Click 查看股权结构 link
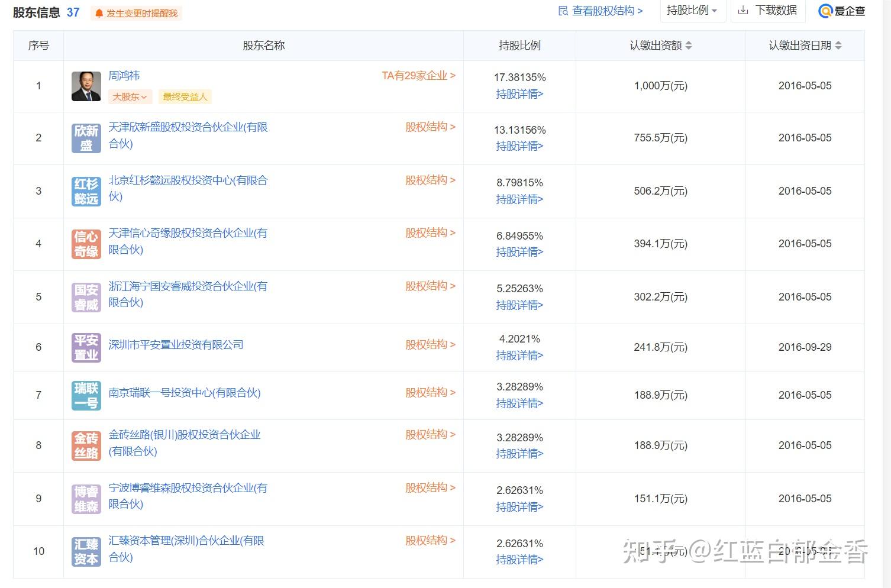Screen dimensions: 891x588 pos(608,11)
